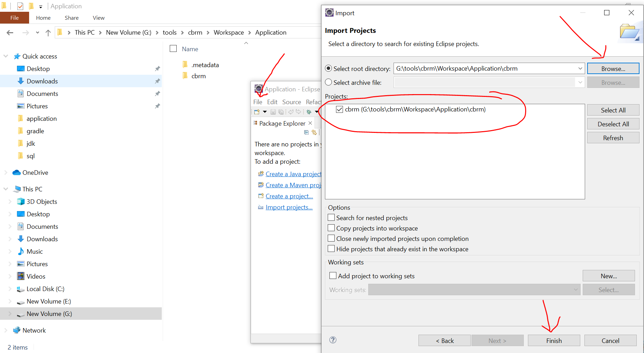Click the Deselect All button
644x353 pixels.
pos(613,124)
